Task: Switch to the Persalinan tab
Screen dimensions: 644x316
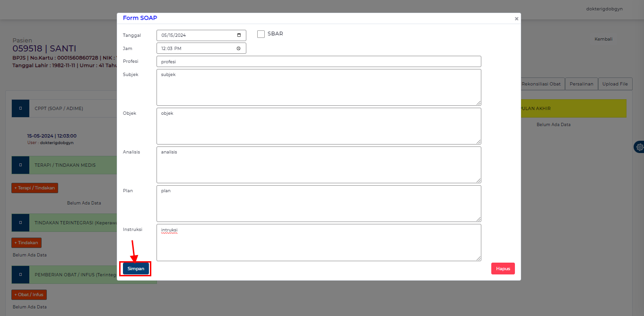Action: click(x=581, y=84)
